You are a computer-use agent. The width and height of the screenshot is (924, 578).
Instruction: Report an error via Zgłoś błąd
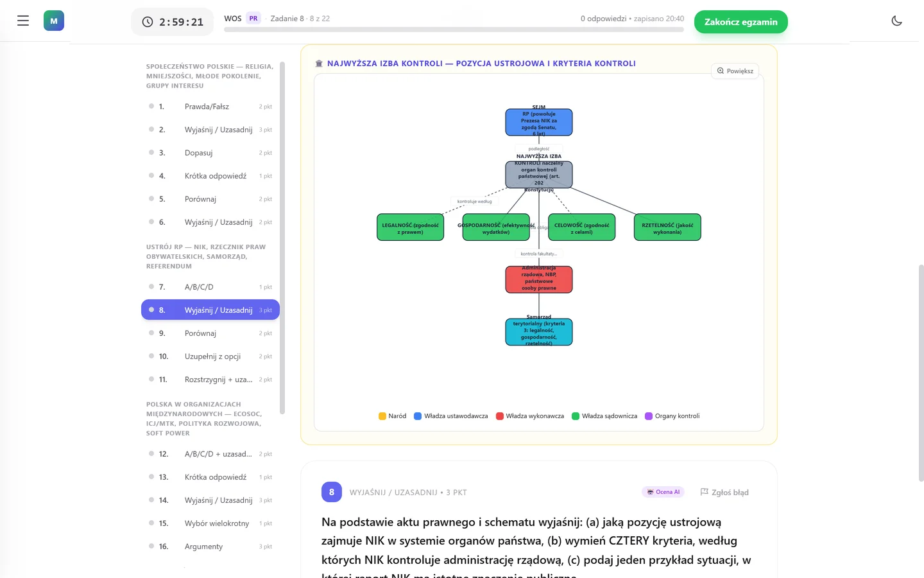click(x=724, y=493)
